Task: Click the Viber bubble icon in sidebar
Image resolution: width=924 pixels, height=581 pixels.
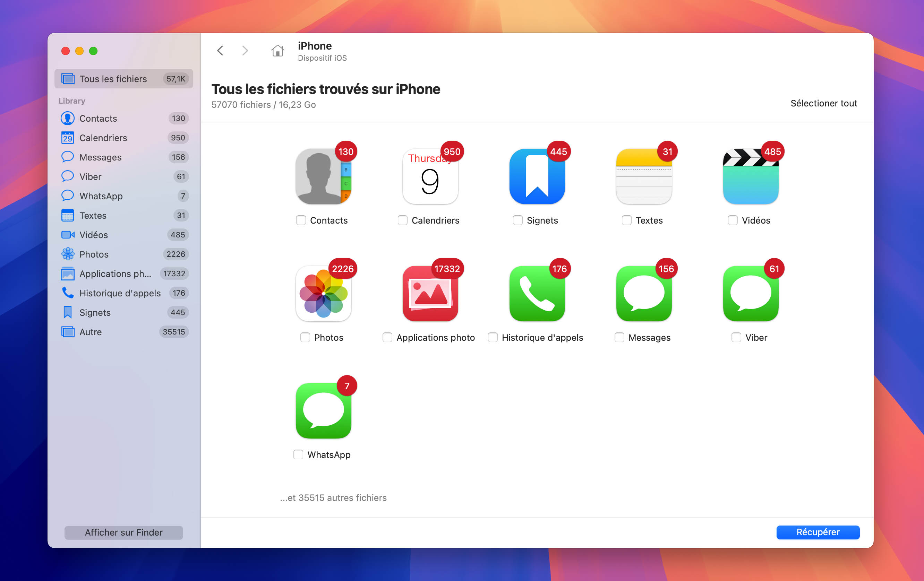Action: coord(68,176)
